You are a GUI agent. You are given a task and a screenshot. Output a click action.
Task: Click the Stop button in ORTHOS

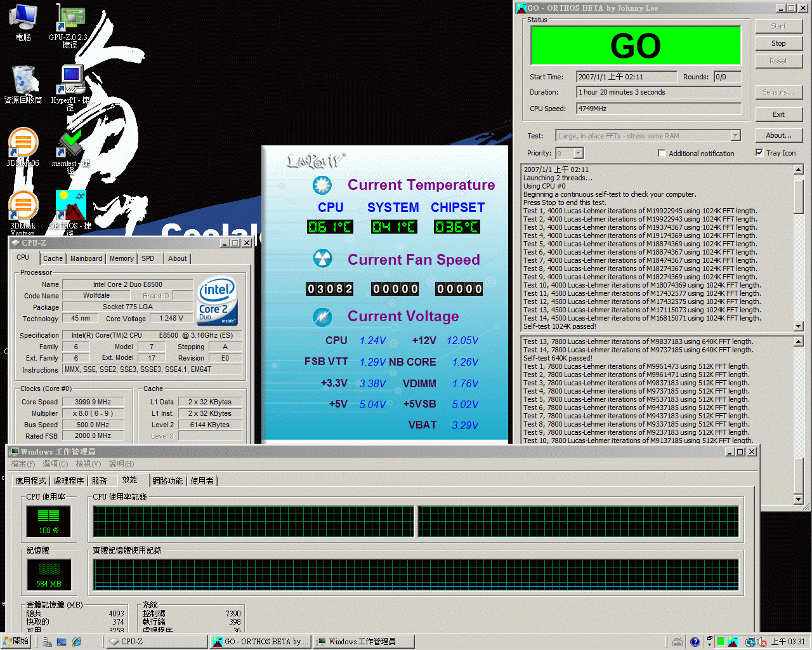tap(778, 43)
